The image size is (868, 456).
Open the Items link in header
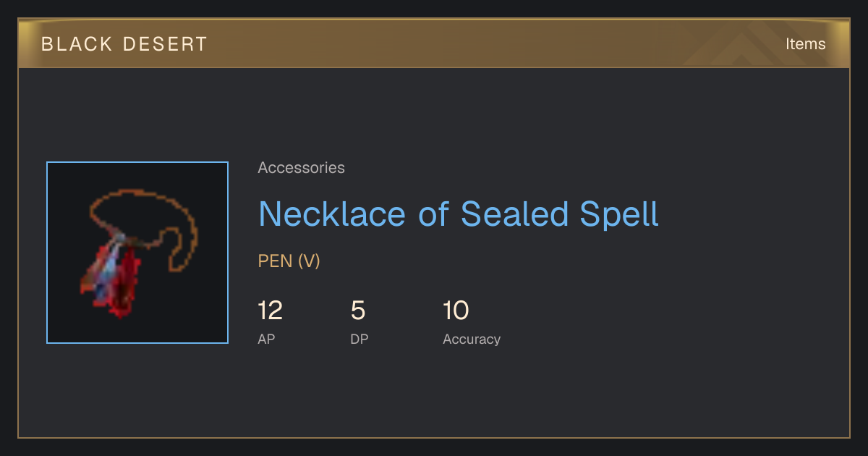(805, 43)
